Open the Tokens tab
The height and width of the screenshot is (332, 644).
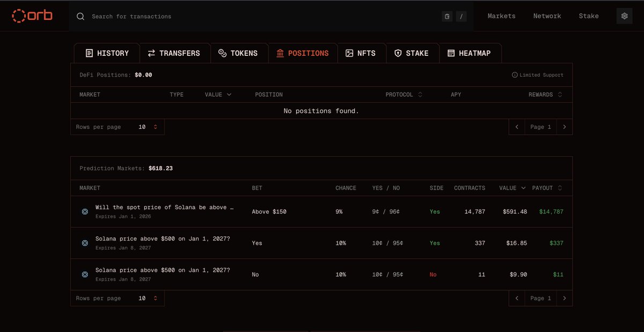[239, 53]
